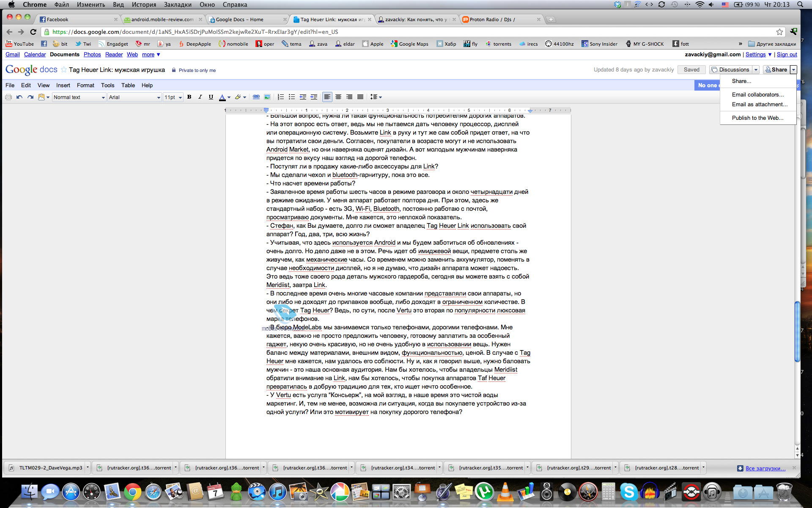Toggle Italic formatting

[x=200, y=97]
